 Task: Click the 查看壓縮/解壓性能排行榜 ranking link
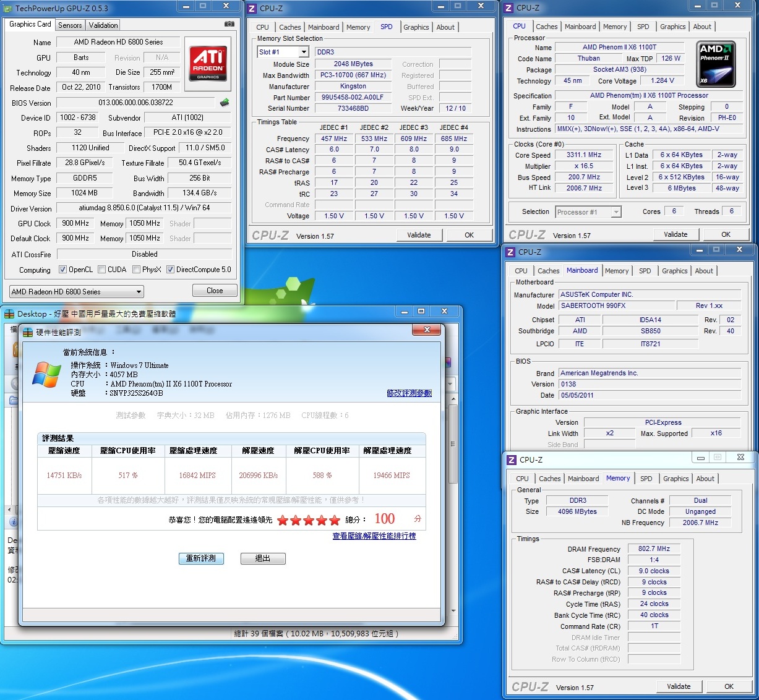(x=374, y=536)
